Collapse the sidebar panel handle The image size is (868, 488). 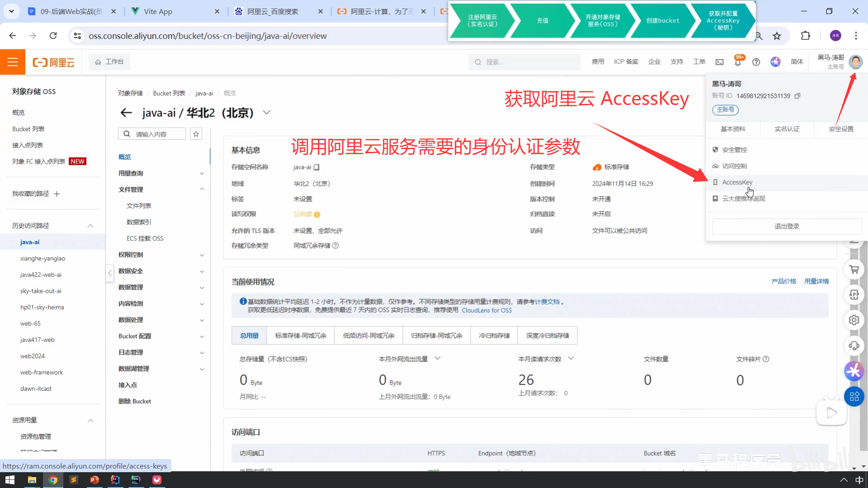click(x=110, y=273)
